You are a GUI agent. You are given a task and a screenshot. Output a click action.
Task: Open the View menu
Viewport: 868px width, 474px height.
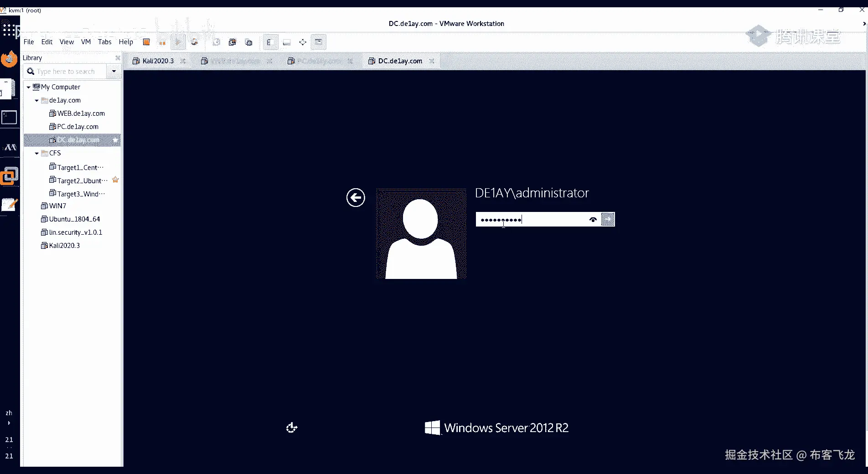tap(67, 42)
